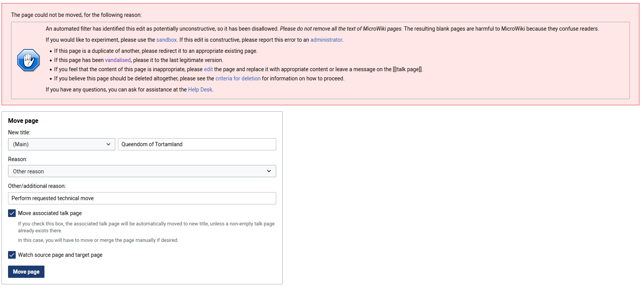Visit the Help Desk link
The height and width of the screenshot is (292, 644).
[200, 90]
